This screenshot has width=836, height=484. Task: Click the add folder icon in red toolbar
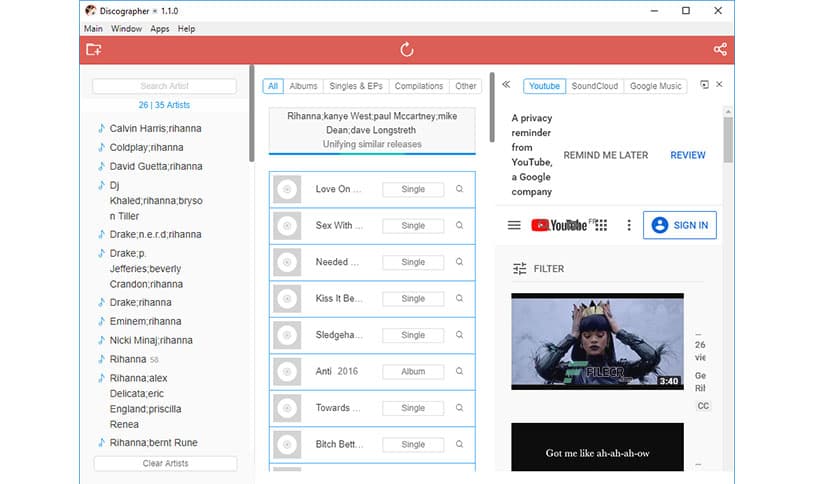tap(94, 49)
